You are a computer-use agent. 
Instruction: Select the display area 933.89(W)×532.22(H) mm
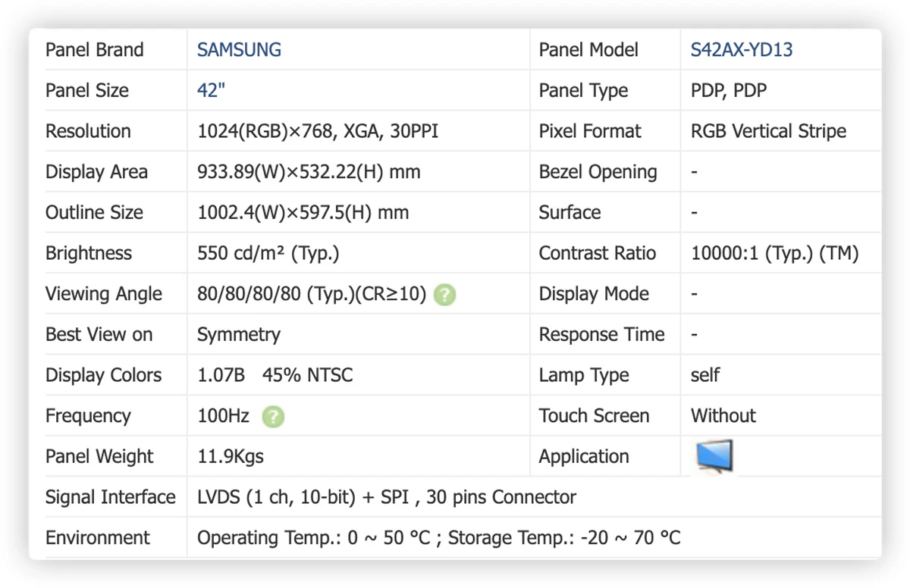coord(309,172)
